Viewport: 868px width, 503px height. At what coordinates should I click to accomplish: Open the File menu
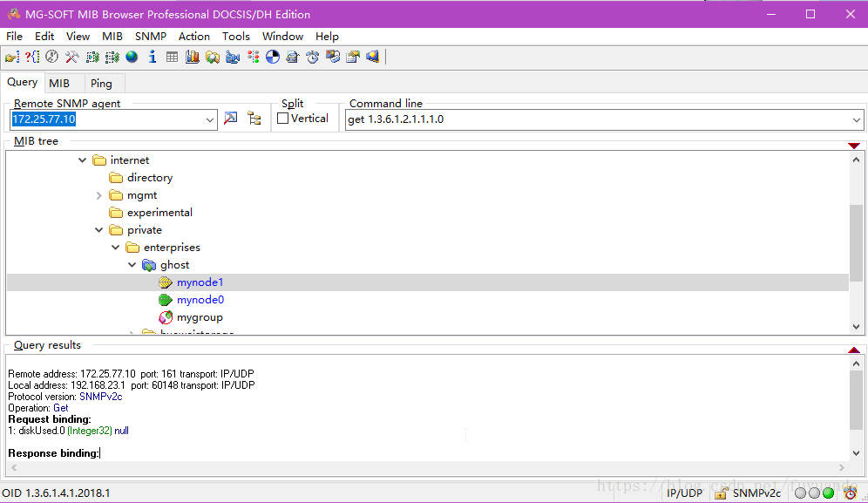click(x=15, y=37)
